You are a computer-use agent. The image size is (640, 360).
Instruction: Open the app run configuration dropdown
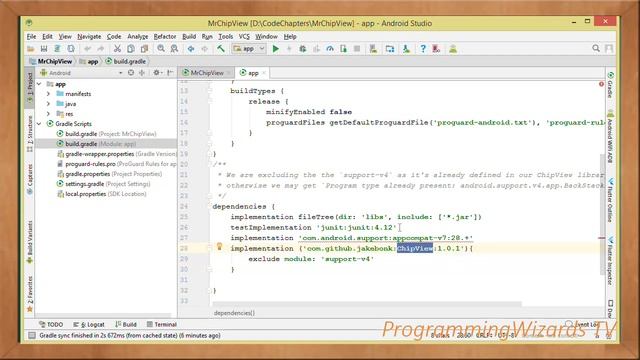coord(249,49)
